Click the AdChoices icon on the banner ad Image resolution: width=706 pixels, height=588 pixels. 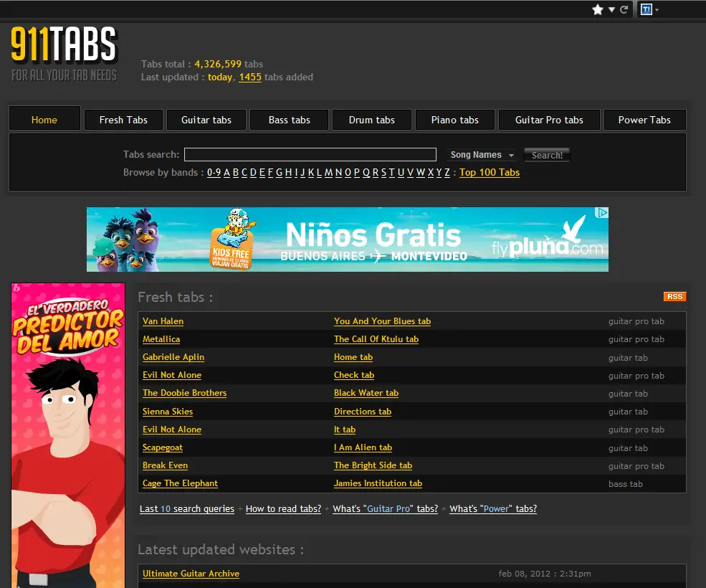(601, 213)
